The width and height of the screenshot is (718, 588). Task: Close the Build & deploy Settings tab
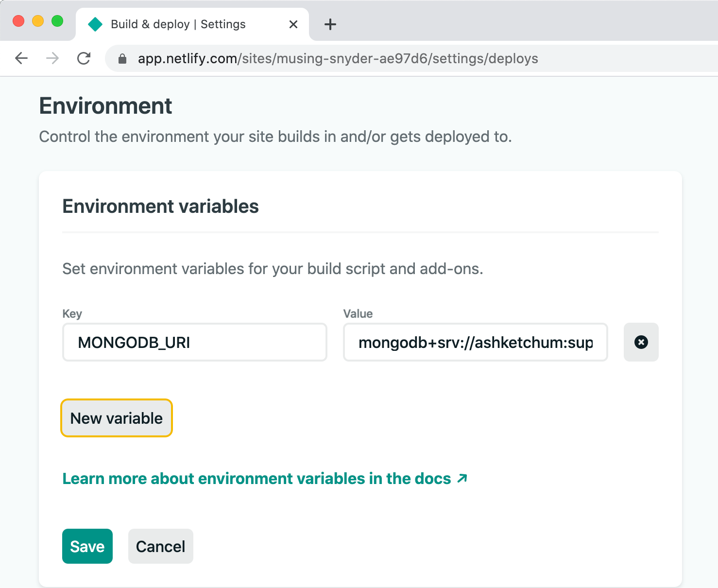click(293, 24)
